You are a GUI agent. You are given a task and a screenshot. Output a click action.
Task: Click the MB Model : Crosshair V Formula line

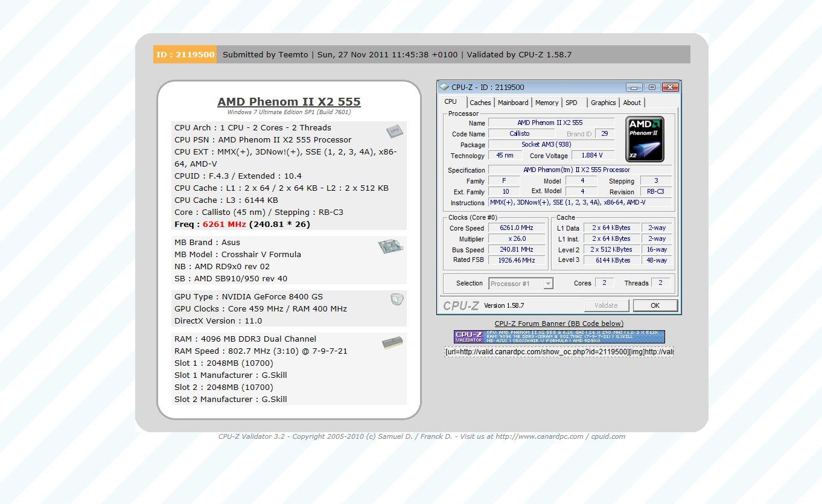pos(238,255)
